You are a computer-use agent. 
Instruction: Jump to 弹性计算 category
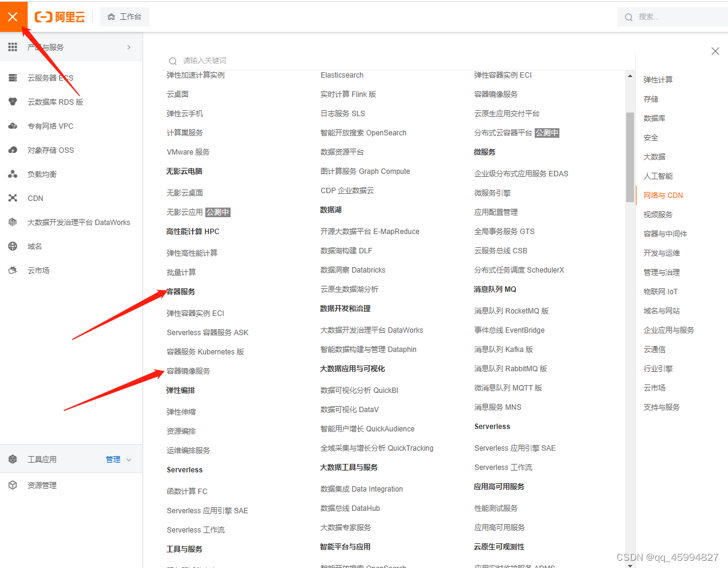tap(658, 79)
